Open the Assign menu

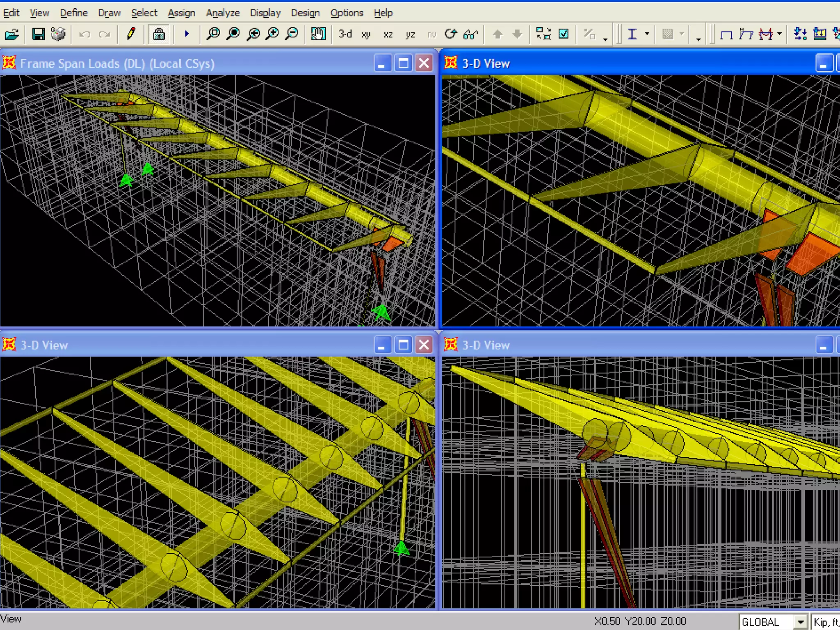click(181, 13)
